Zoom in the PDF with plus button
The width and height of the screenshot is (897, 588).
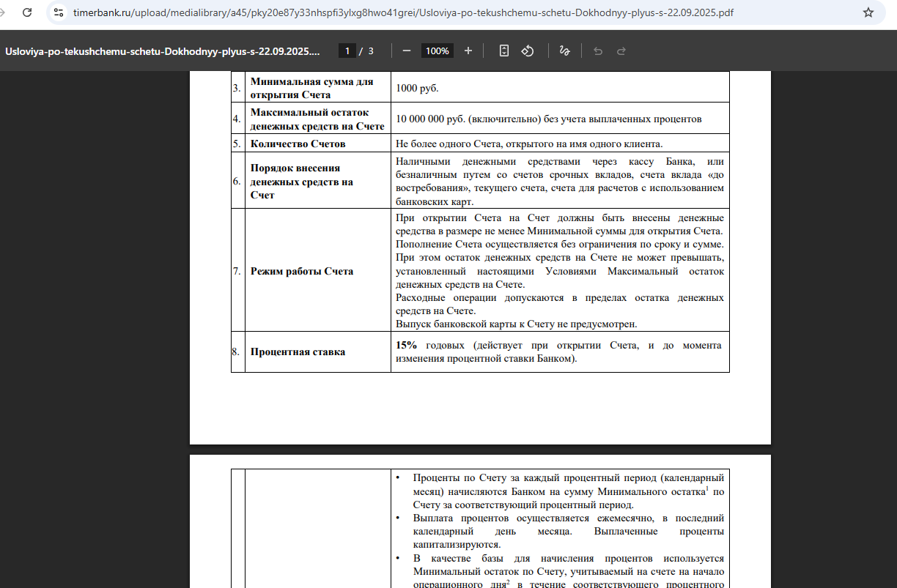pos(468,51)
